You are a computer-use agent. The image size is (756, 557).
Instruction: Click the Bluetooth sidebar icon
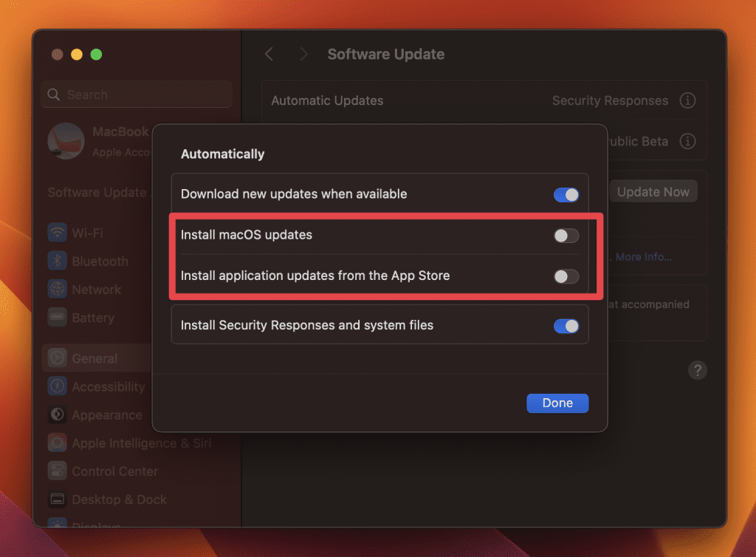click(x=58, y=262)
